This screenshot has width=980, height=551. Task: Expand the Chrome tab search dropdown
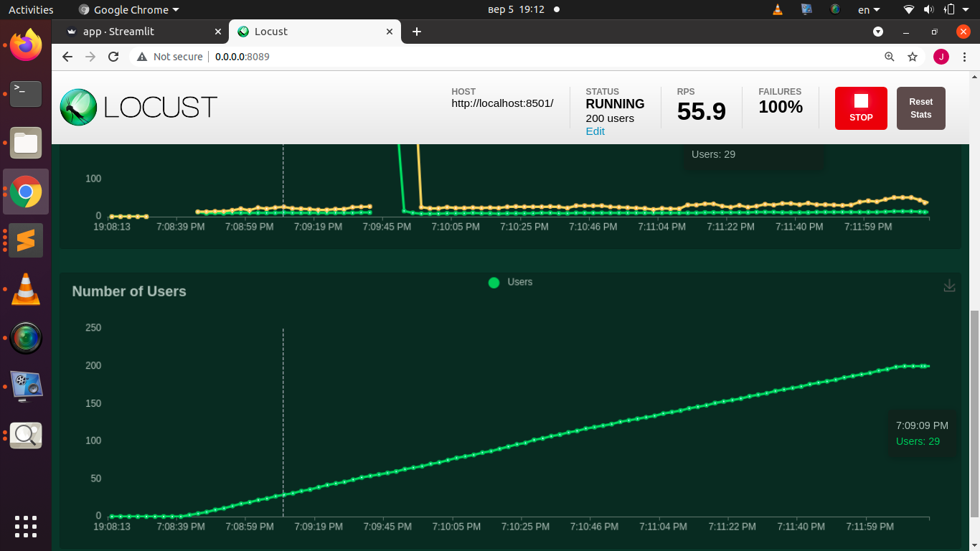point(878,32)
